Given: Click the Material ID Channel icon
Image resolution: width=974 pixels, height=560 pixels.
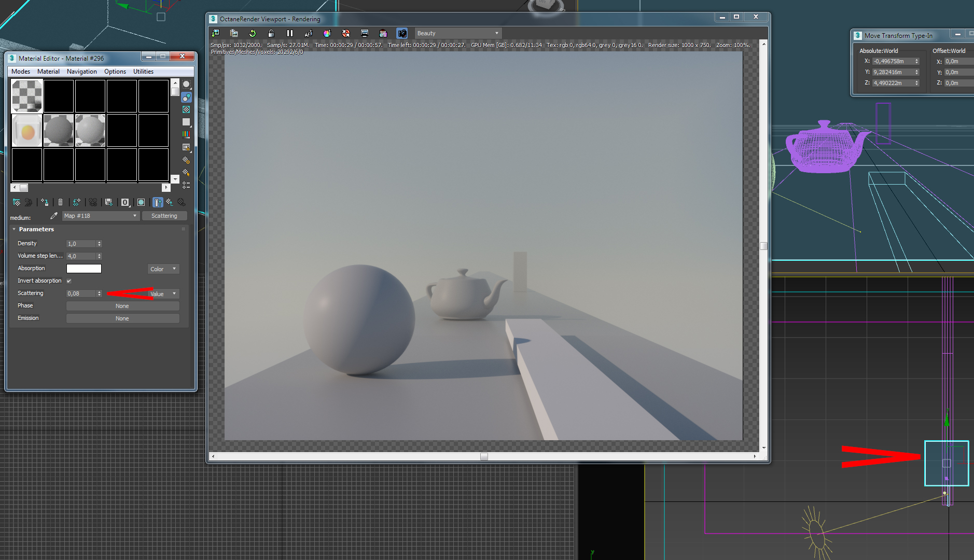Looking at the screenshot, I should 125,202.
